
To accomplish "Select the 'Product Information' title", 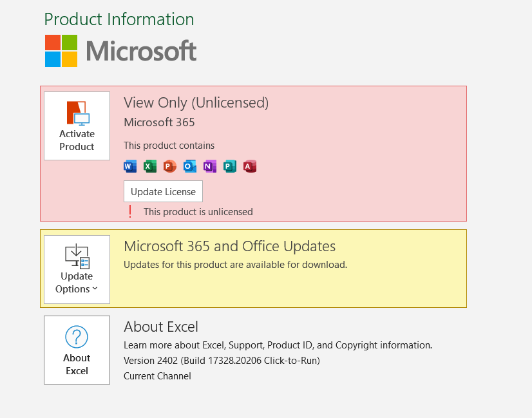I will (119, 19).
